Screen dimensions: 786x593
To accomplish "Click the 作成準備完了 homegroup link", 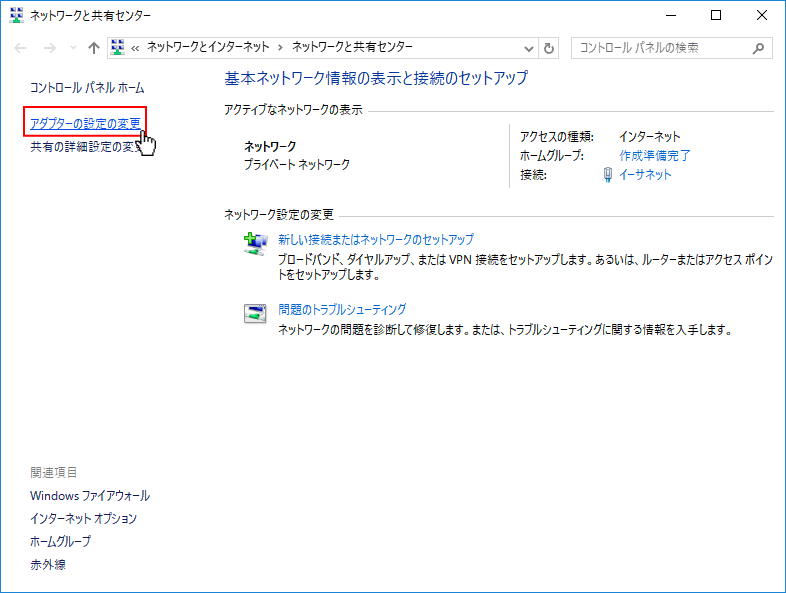I will coord(654,155).
